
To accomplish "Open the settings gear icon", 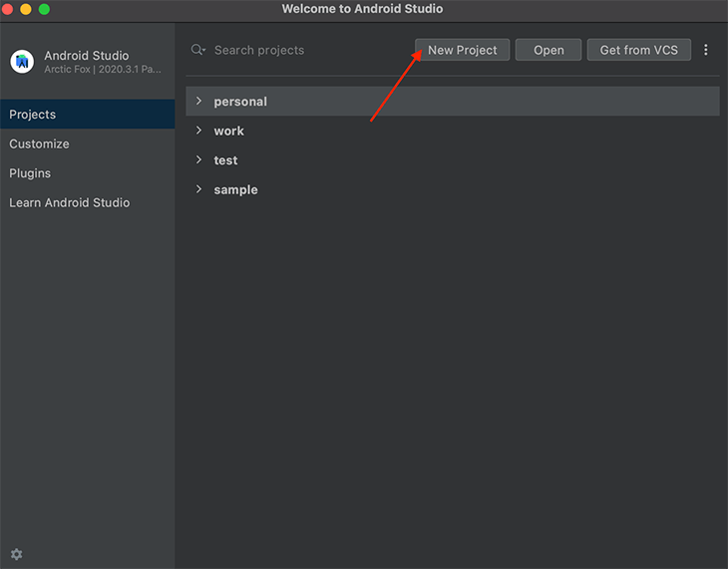I will click(x=17, y=554).
